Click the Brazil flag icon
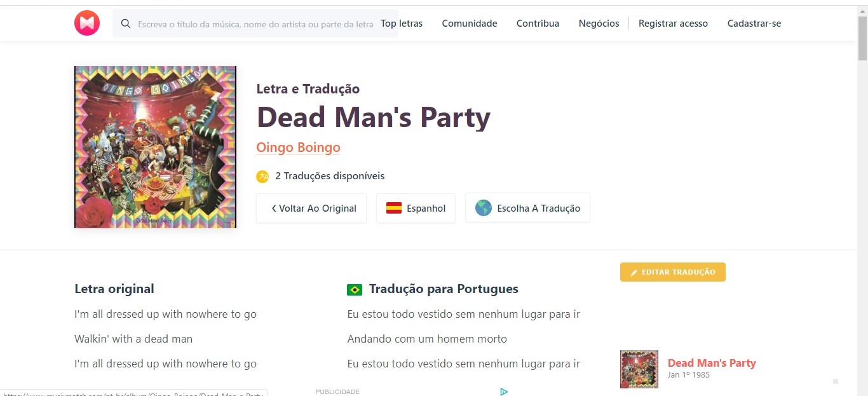868x396 pixels. pos(355,290)
